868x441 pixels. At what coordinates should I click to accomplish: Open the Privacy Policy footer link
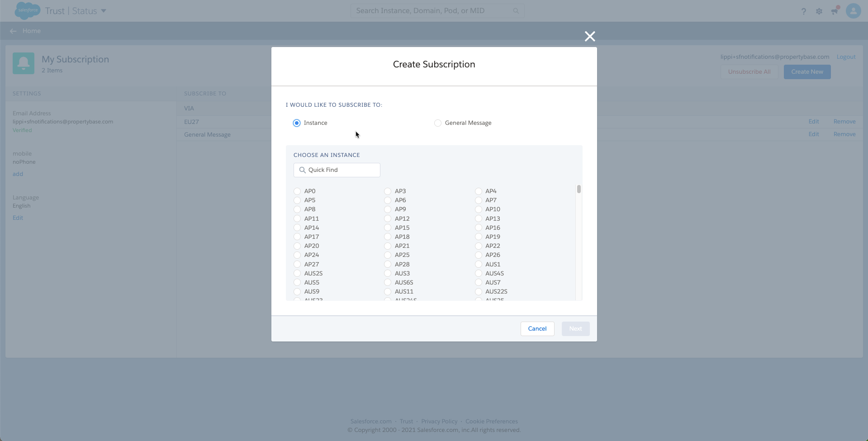(x=439, y=422)
